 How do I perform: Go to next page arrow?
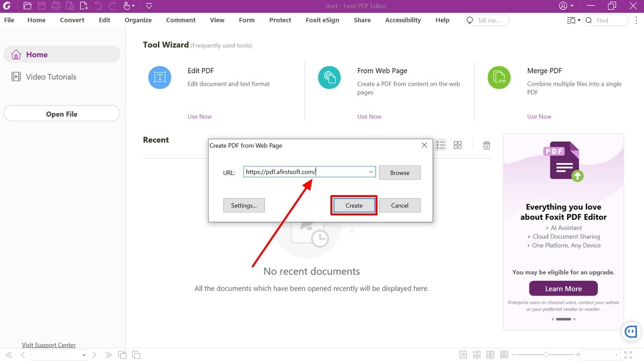(94, 355)
